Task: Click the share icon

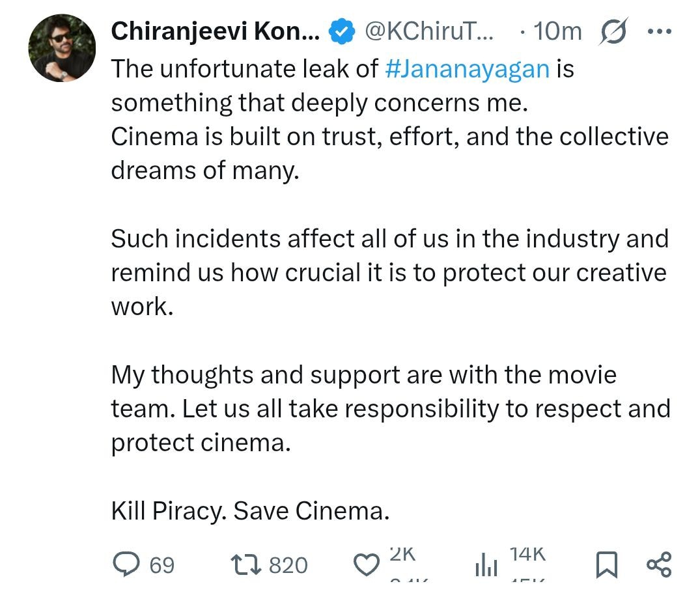Action: (658, 564)
